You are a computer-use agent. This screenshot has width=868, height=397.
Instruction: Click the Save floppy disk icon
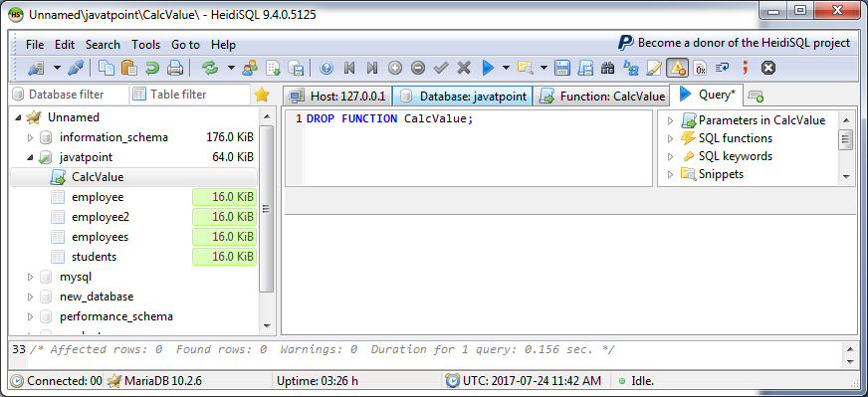(562, 68)
